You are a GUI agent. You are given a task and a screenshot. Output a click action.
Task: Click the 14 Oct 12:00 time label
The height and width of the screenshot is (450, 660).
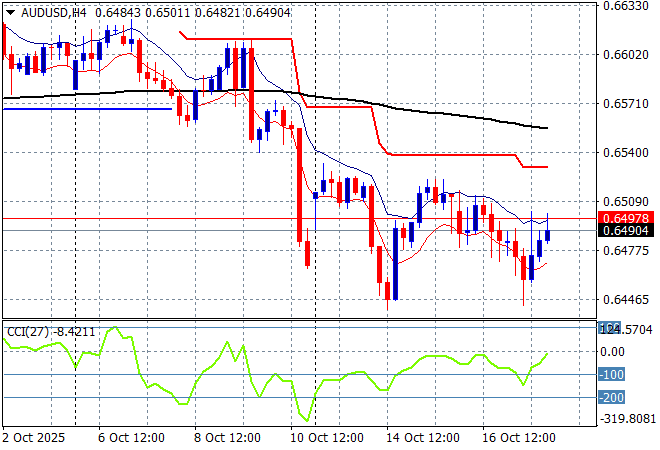pyautogui.click(x=423, y=438)
